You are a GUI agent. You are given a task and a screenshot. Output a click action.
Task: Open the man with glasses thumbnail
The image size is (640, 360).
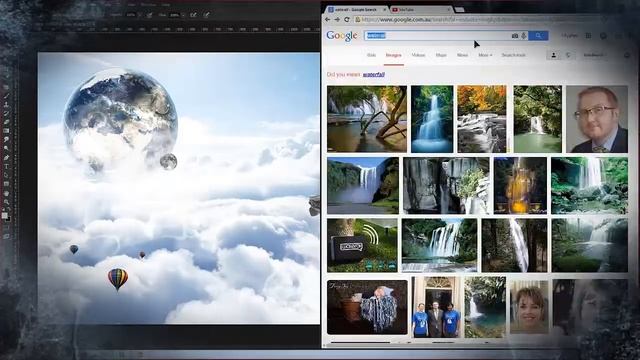pyautogui.click(x=597, y=119)
